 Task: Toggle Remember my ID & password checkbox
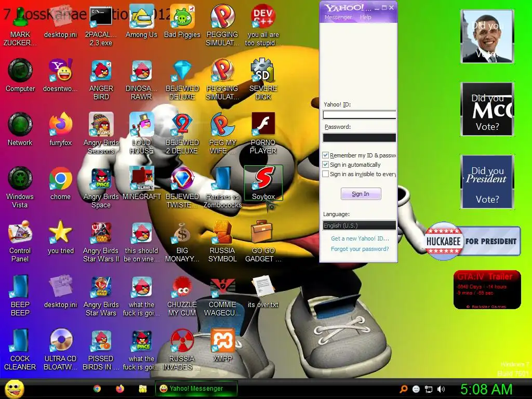[325, 155]
